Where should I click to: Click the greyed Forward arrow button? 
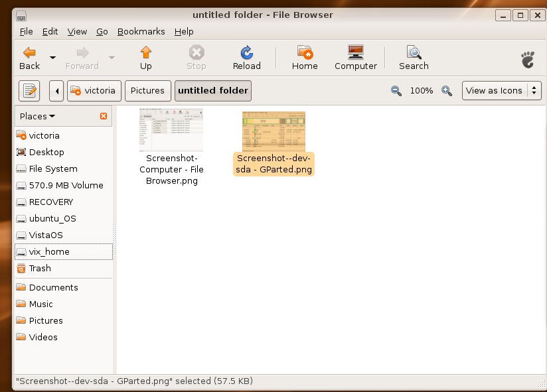(82, 58)
